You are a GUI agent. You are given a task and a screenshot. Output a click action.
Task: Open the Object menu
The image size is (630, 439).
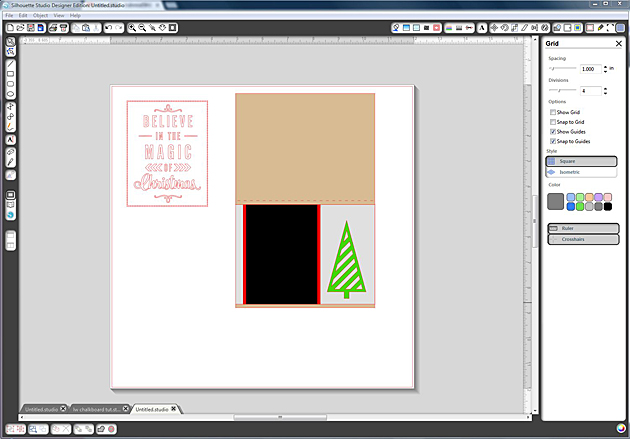[x=40, y=15]
